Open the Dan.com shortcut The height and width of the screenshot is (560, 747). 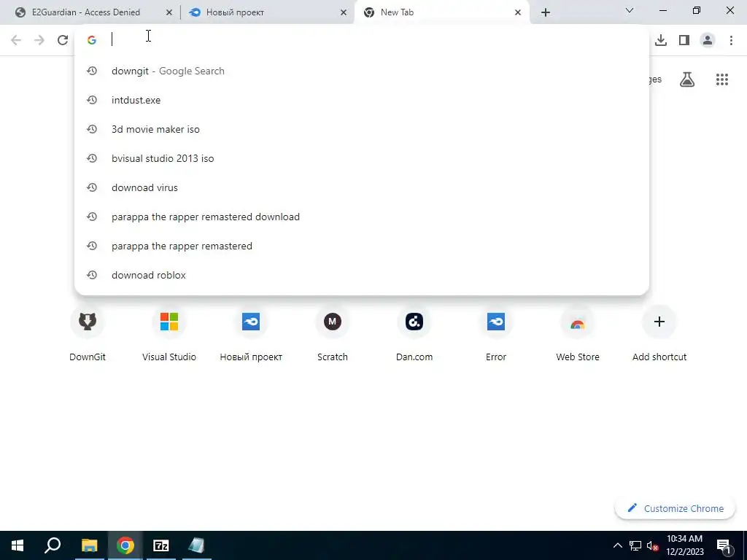point(414,334)
